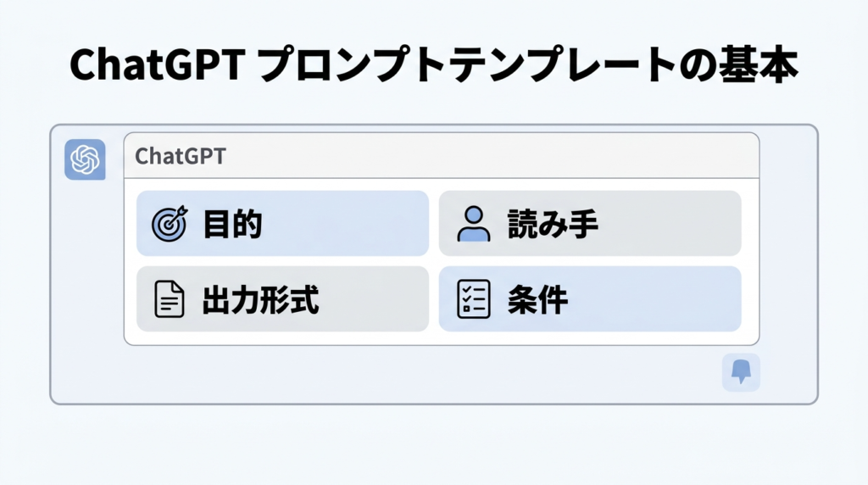Click の基本 at the end of the title
Viewport: 868px width, 485px height.
(738, 66)
